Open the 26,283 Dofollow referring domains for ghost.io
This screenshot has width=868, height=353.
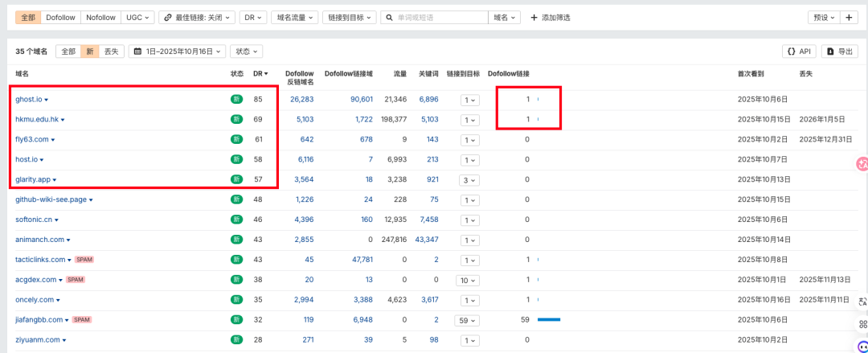[301, 99]
